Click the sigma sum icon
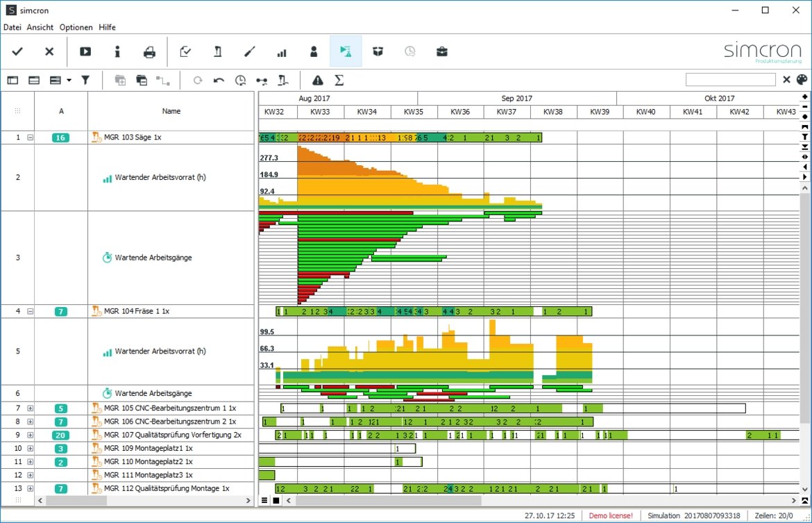The image size is (812, 523). tap(339, 80)
